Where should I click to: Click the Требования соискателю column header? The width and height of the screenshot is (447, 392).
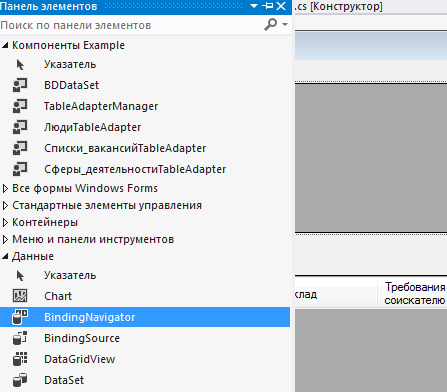(413, 293)
